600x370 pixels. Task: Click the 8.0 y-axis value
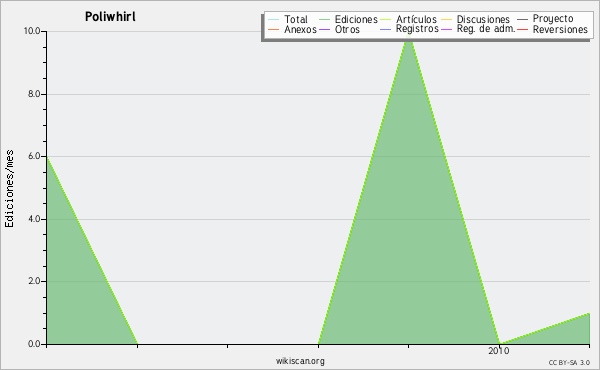click(x=34, y=94)
